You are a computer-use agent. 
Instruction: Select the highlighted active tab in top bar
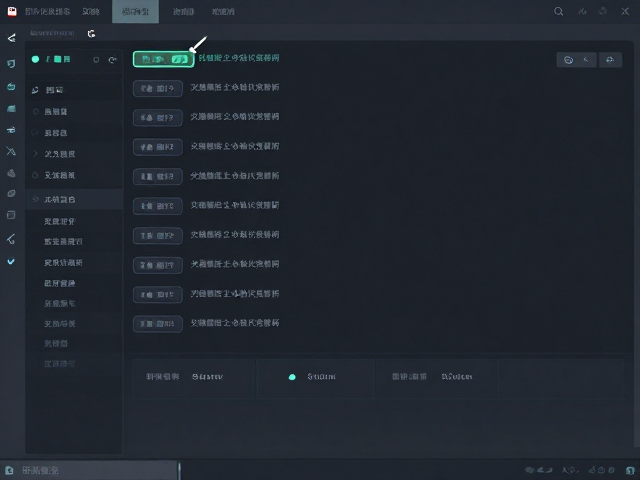pyautogui.click(x=135, y=11)
